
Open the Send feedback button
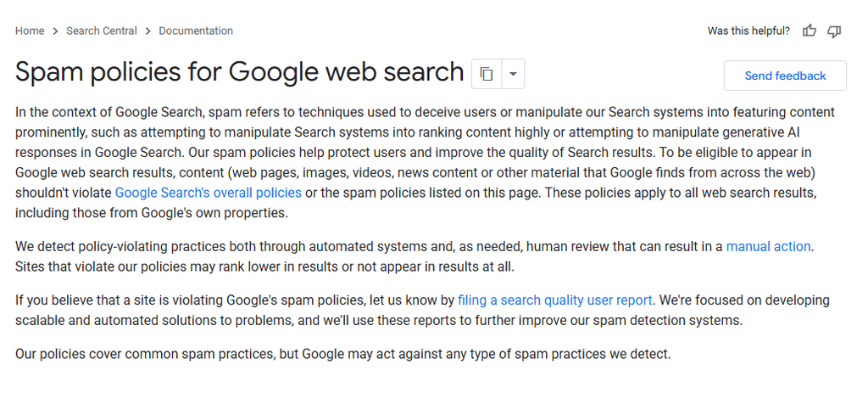tap(785, 76)
